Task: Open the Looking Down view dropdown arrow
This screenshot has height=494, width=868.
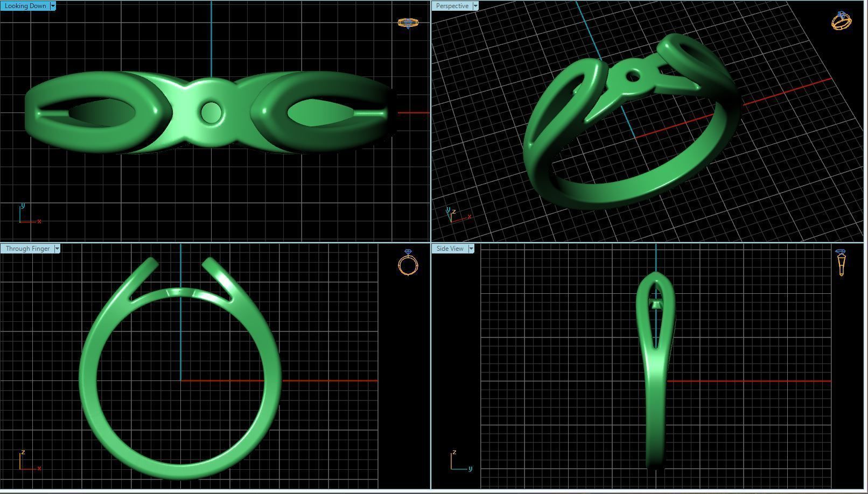Action: (53, 6)
